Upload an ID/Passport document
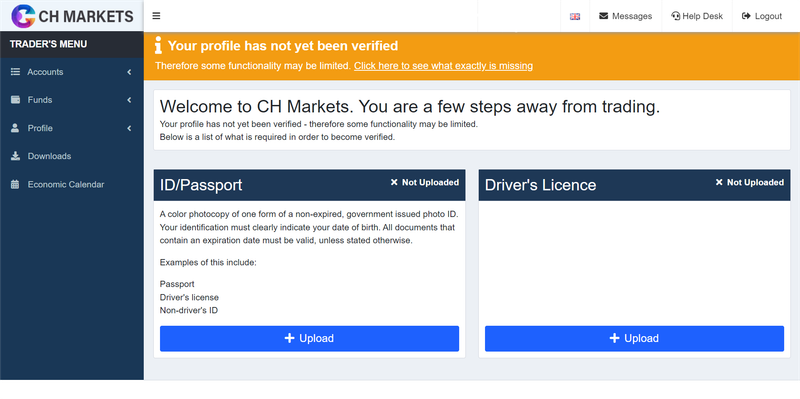 [309, 338]
